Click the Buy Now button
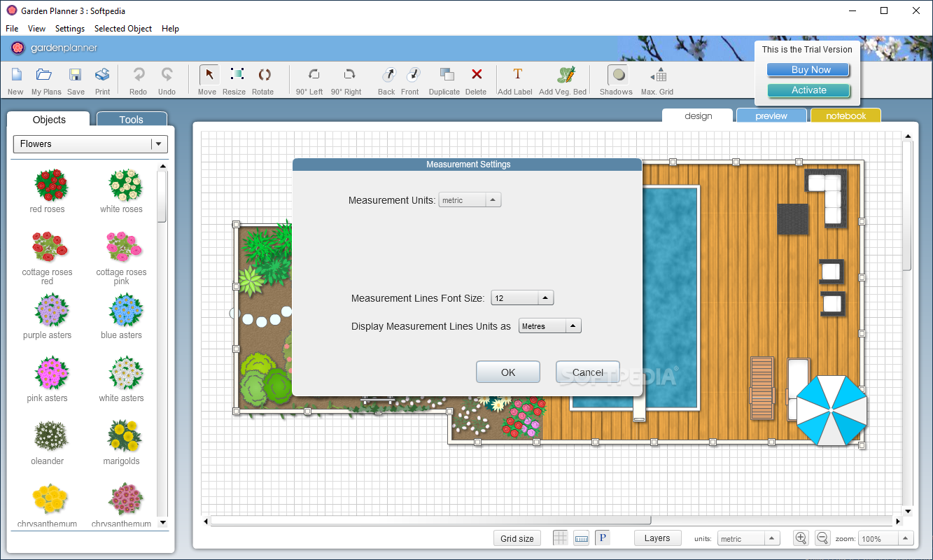 click(x=809, y=70)
